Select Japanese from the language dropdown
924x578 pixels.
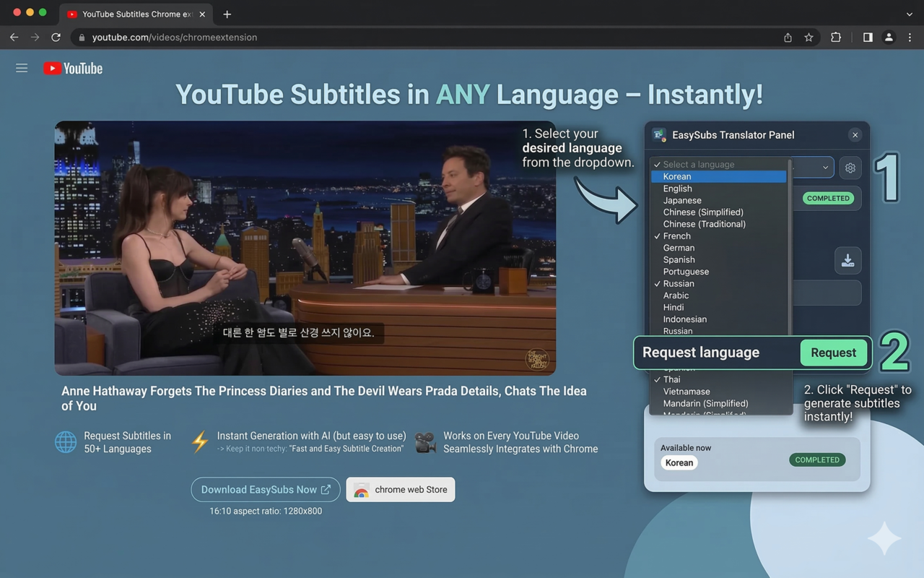(681, 200)
